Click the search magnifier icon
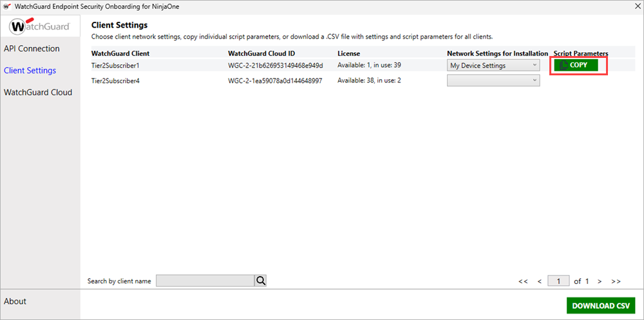This screenshot has width=644, height=320. 261,281
